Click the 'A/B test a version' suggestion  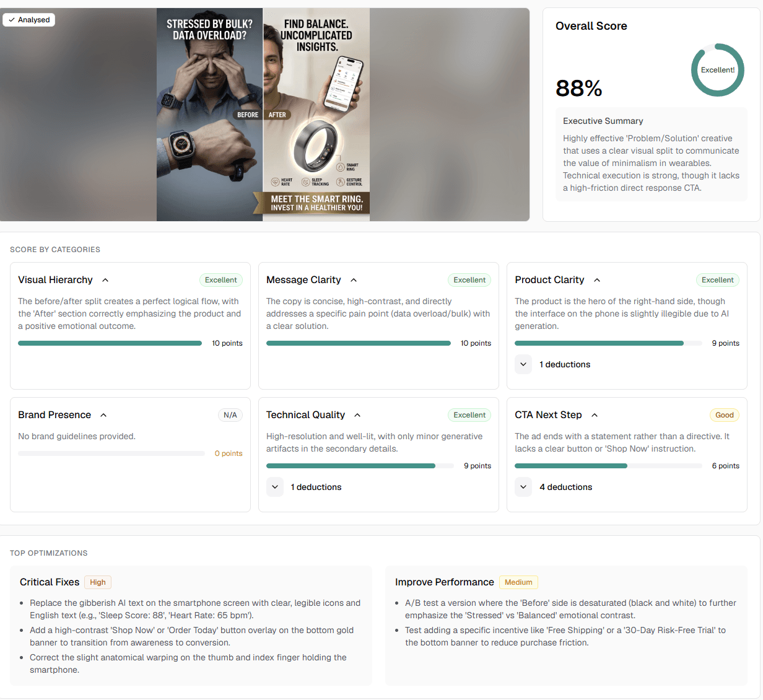point(570,609)
